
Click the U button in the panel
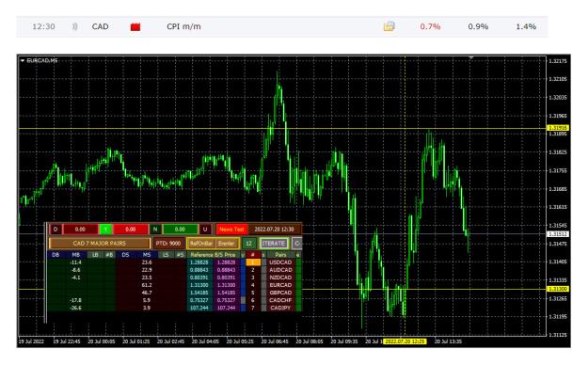click(x=205, y=230)
